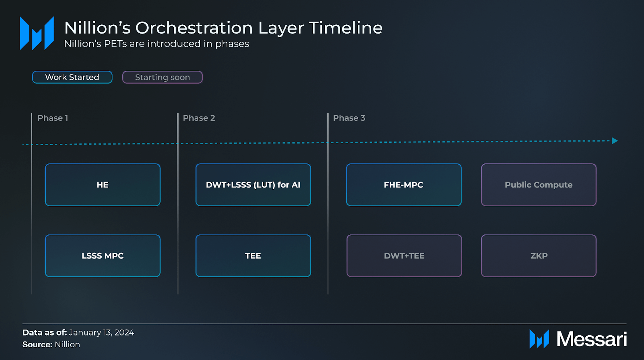Image resolution: width=644 pixels, height=360 pixels.
Task: Open the DWT+LSSS (LUT) for AI box
Action: click(253, 185)
